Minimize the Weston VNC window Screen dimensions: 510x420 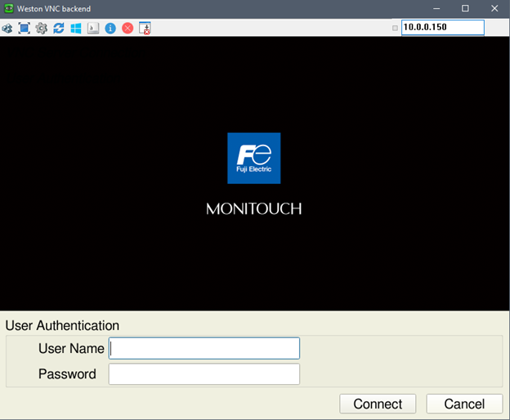click(x=436, y=8)
